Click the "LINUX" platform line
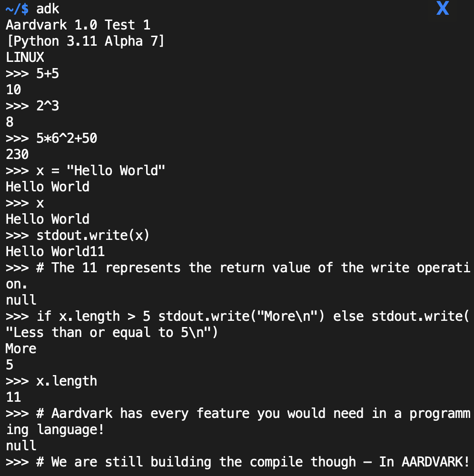Screen dimensions: 474x476 pos(25,57)
